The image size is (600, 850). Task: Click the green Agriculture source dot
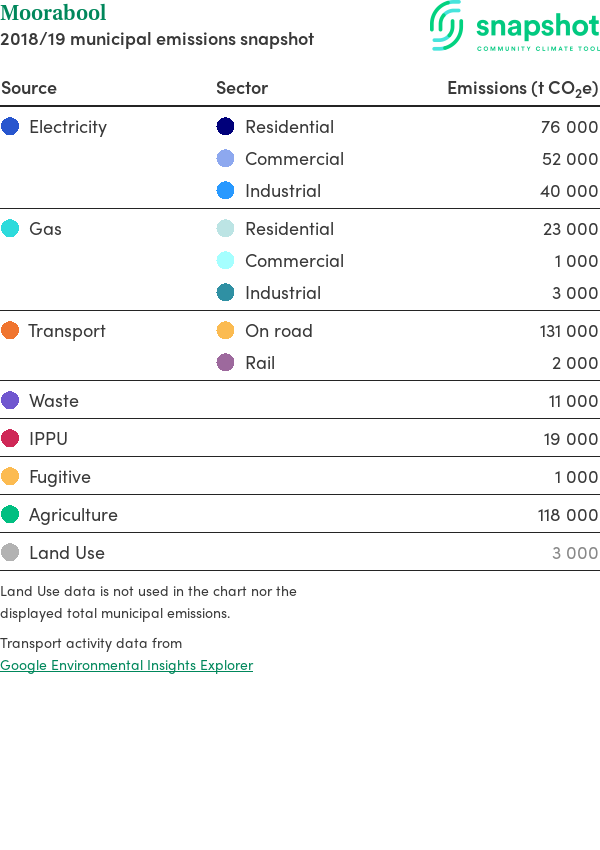point(10,514)
